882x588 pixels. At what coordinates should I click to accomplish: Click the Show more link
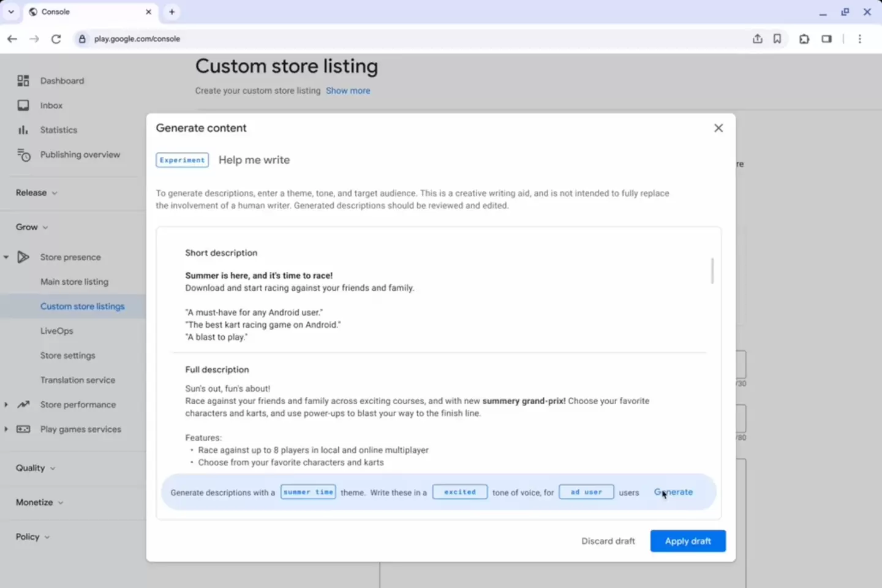348,91
